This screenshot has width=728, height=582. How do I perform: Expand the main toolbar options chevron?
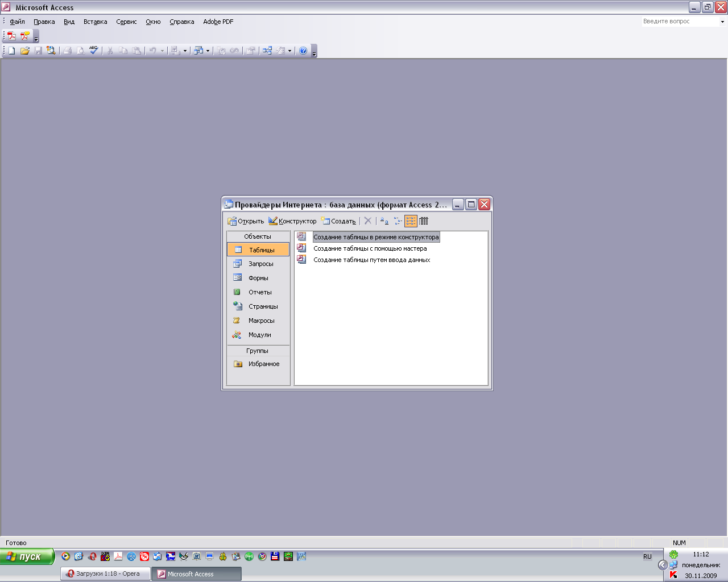[314, 51]
